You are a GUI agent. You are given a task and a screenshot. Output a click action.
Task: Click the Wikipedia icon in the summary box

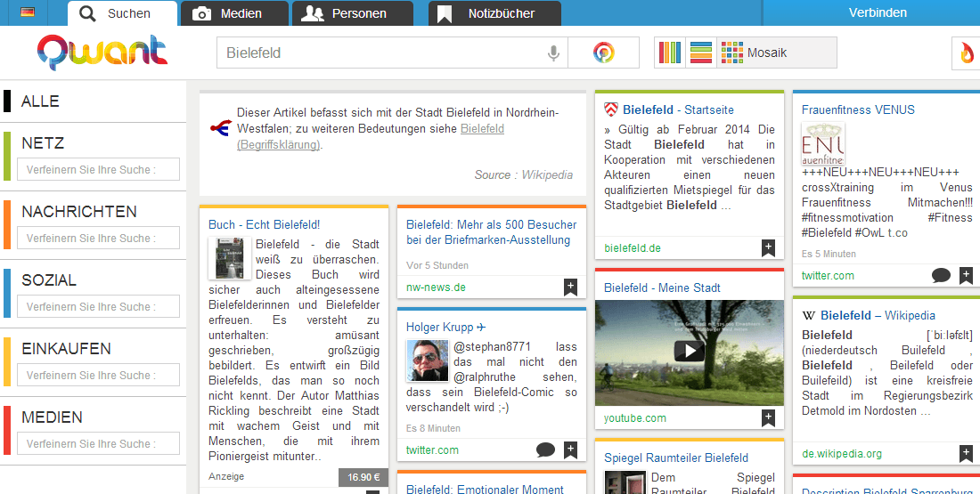pos(221,128)
